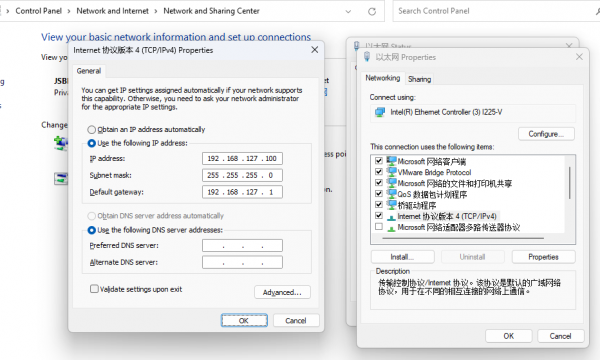
Task: Click Control Panel in the breadcrumb path
Action: (38, 11)
